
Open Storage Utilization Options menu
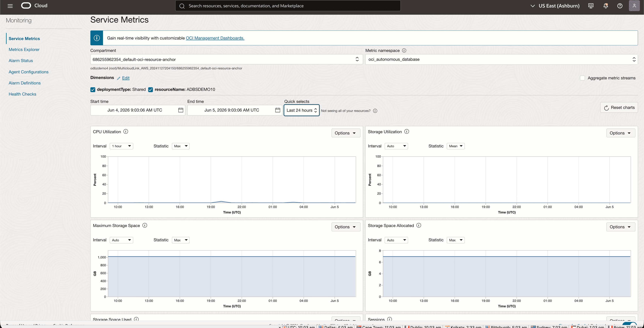click(621, 133)
